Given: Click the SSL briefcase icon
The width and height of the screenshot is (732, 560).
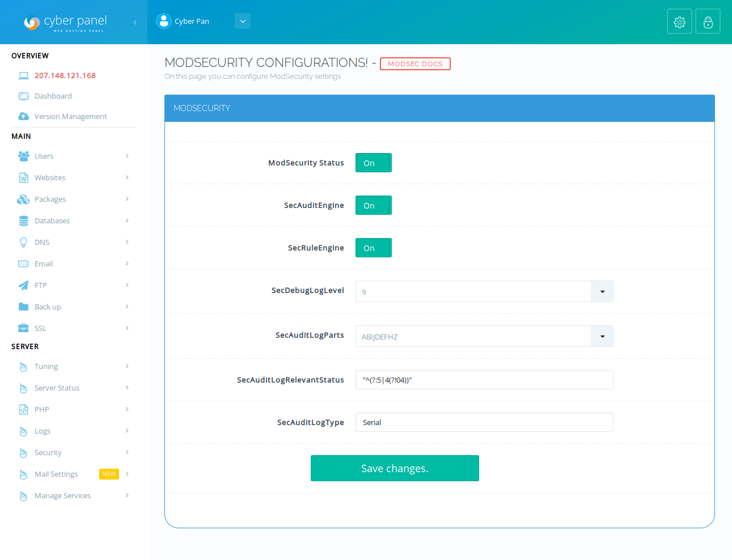Looking at the screenshot, I should point(23,328).
